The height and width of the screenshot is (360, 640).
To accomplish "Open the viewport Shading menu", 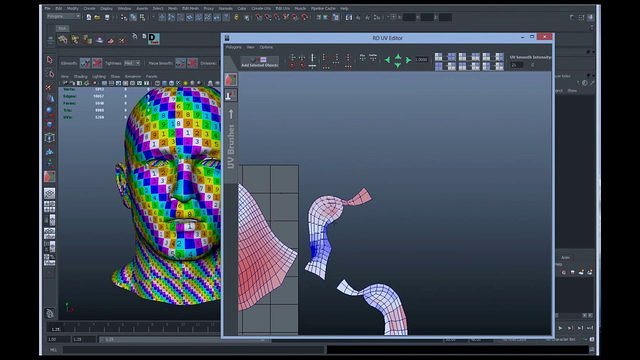I will tap(80, 76).
